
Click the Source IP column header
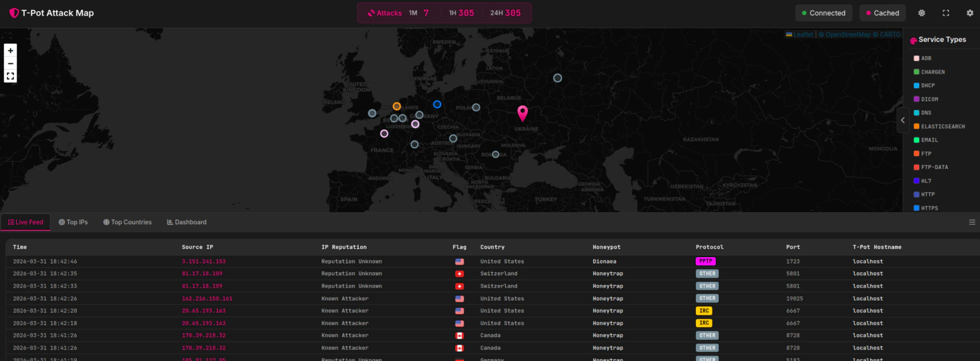(x=198, y=247)
